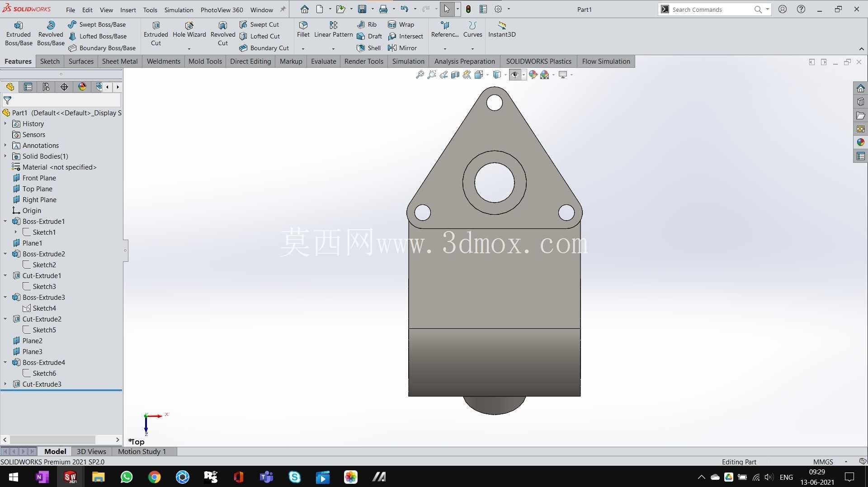Switch to the Sketch tab
This screenshot has height=487, width=868.
pyautogui.click(x=50, y=61)
